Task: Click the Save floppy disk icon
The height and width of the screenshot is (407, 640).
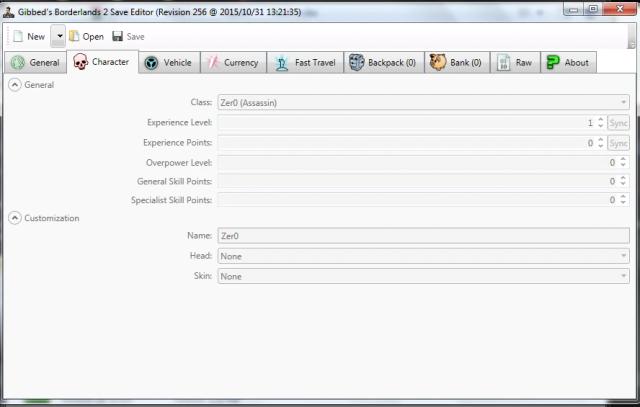Action: [118, 36]
